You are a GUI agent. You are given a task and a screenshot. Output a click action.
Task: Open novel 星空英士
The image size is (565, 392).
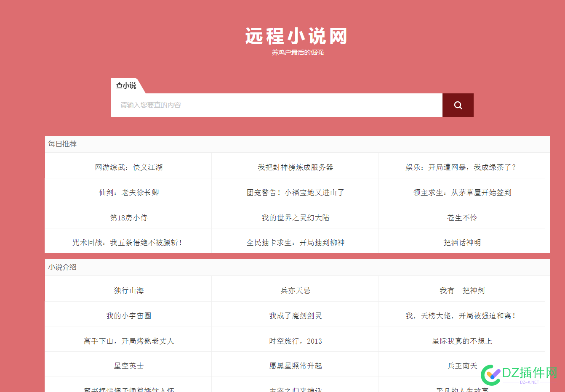coord(128,366)
